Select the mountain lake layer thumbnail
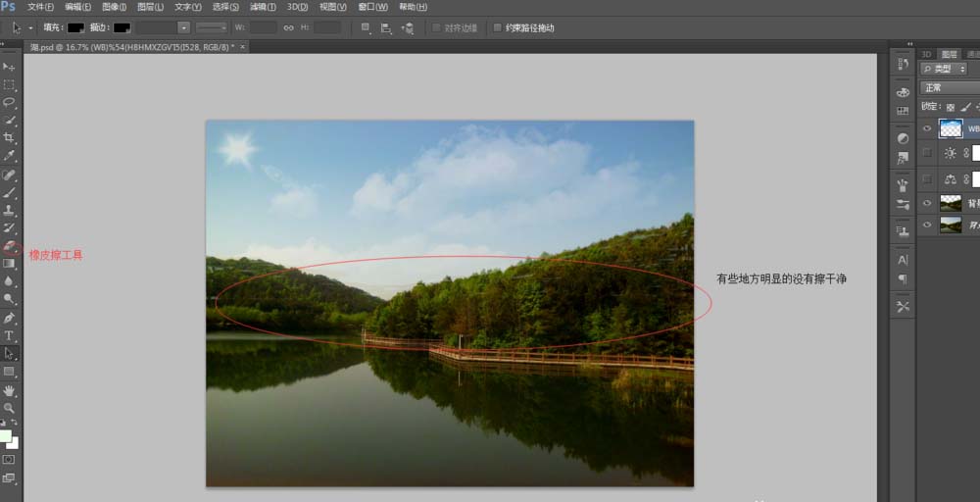The height and width of the screenshot is (502, 980). tap(951, 226)
